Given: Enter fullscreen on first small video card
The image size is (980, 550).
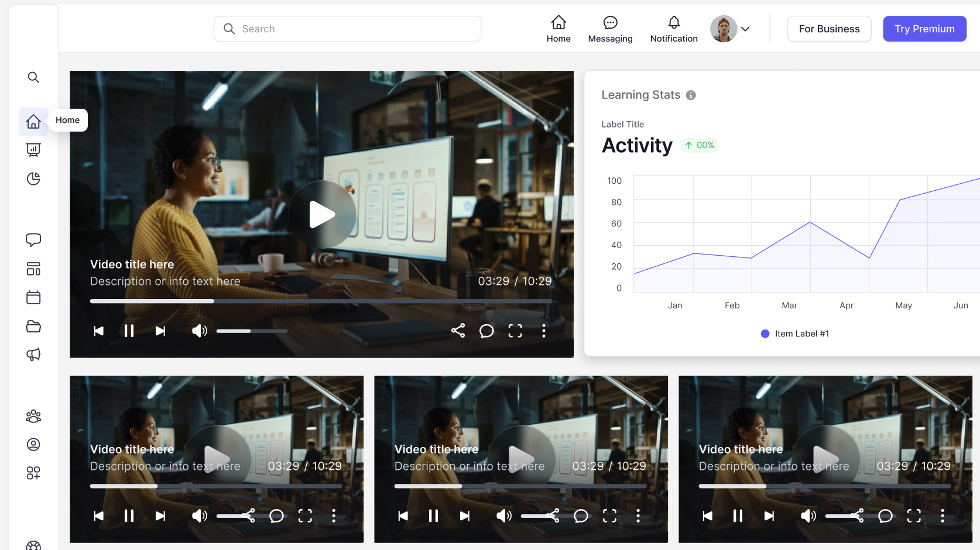Looking at the screenshot, I should (x=305, y=515).
